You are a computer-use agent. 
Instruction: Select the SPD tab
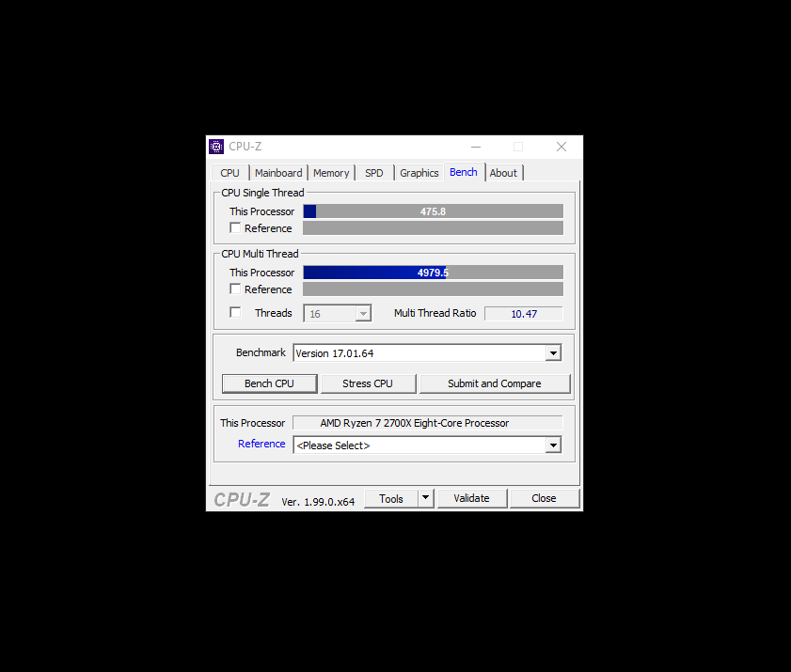[x=374, y=173]
